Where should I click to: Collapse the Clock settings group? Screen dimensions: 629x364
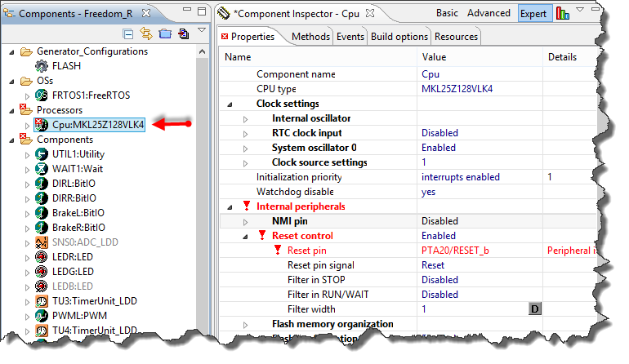click(x=230, y=104)
